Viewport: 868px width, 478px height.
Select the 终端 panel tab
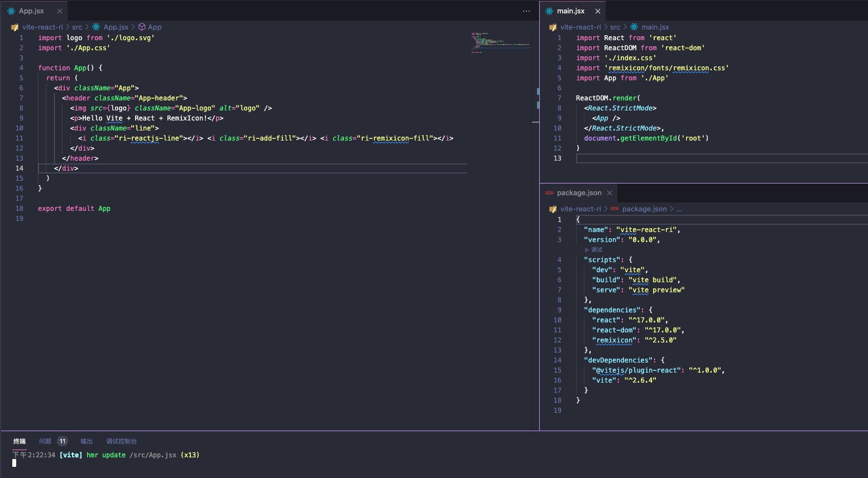click(x=19, y=441)
